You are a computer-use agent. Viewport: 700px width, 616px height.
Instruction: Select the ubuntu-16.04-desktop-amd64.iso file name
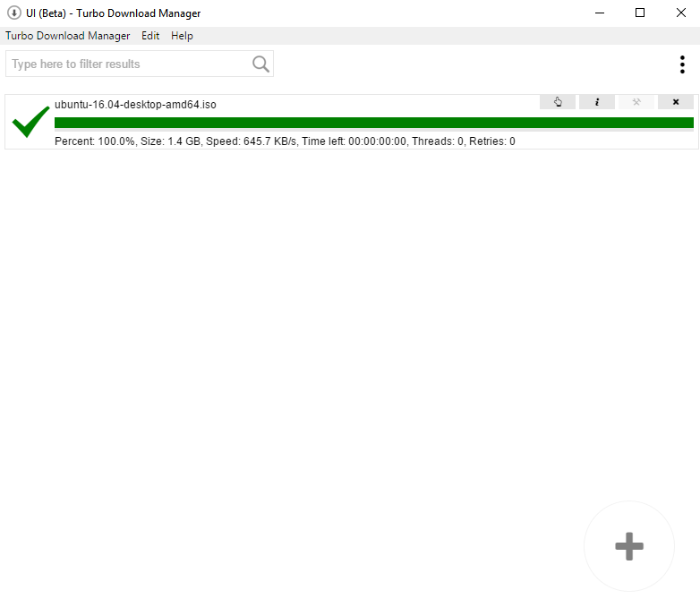tap(135, 105)
